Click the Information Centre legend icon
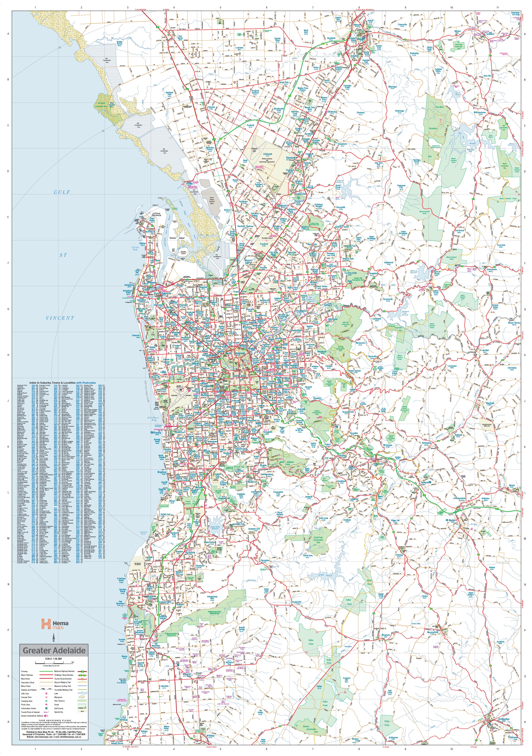The image size is (532, 756). tap(46, 708)
